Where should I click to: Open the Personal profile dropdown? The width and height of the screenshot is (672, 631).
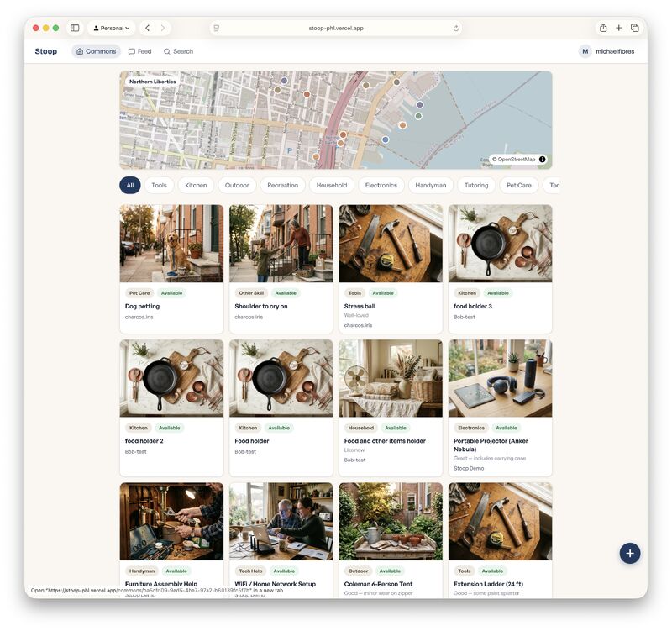111,28
